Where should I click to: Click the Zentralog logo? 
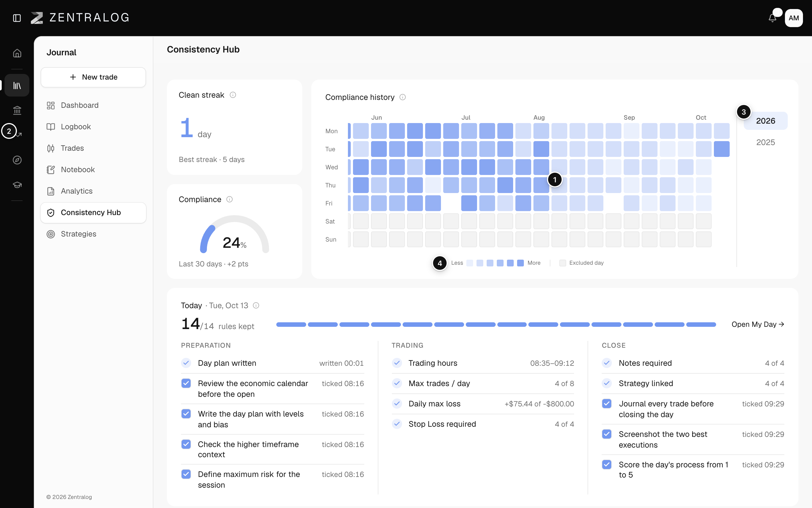pyautogui.click(x=80, y=17)
